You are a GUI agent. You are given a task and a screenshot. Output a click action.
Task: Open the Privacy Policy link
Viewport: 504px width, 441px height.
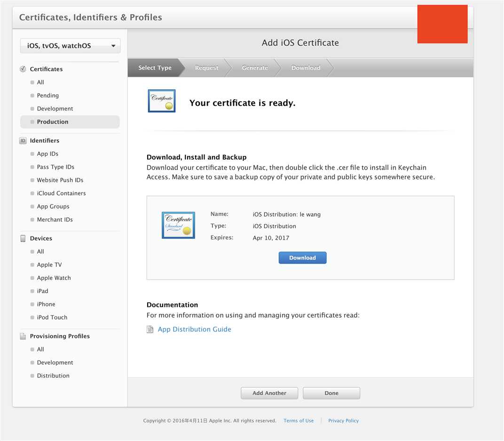click(343, 421)
